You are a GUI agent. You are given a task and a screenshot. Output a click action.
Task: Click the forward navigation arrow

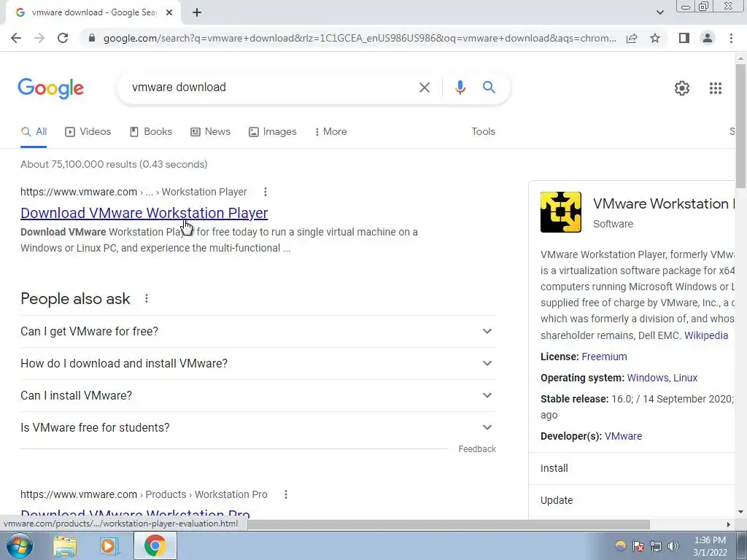[x=39, y=38]
